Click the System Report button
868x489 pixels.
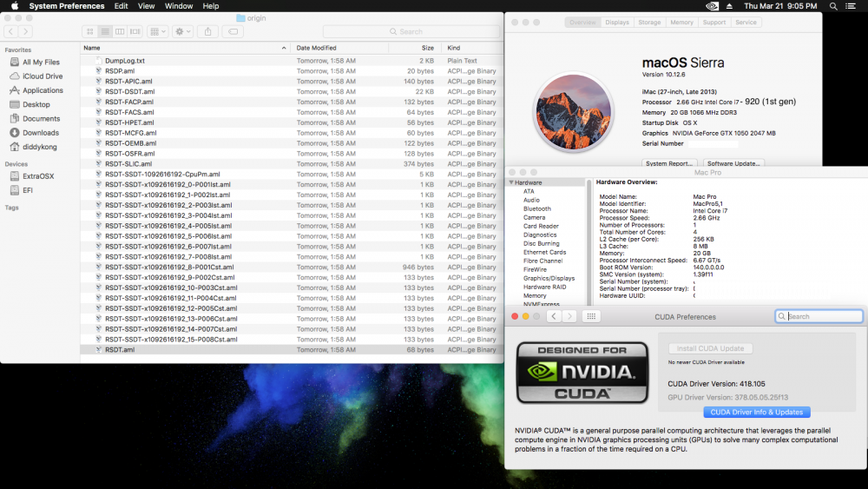click(669, 163)
